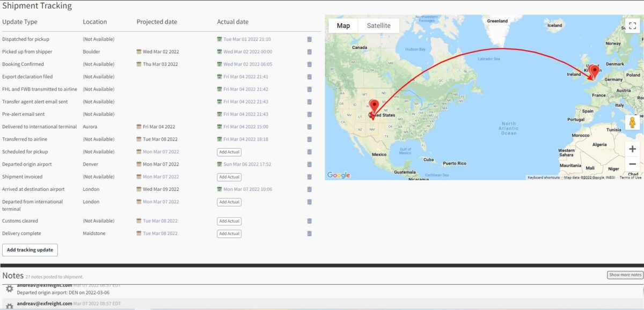Open Google Maps Terms of Use link

(x=630, y=178)
